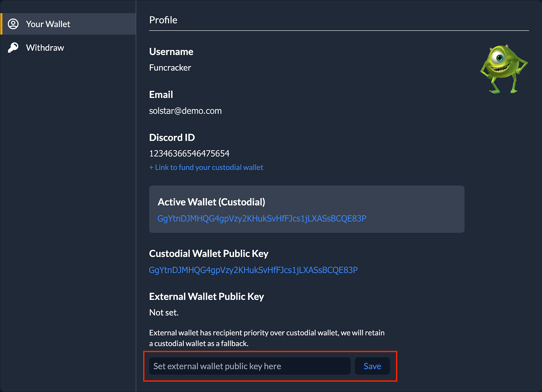Click the Withdraw key icon

(x=13, y=47)
